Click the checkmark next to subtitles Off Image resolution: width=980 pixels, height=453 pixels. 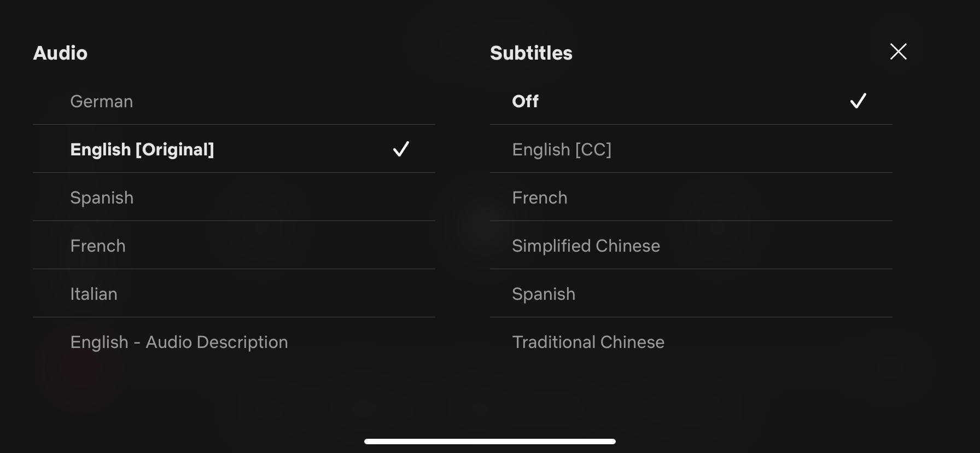[x=858, y=101]
